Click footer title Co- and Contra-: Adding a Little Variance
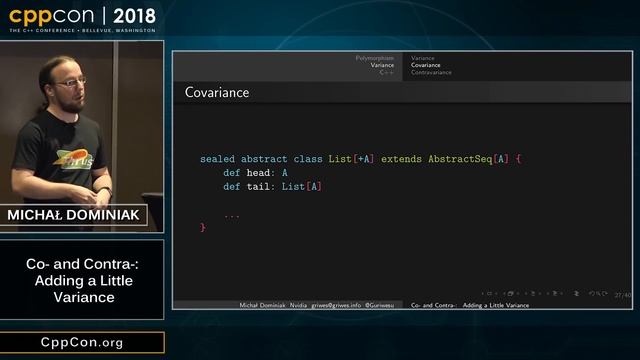This screenshot has height=360, width=640. [470, 305]
